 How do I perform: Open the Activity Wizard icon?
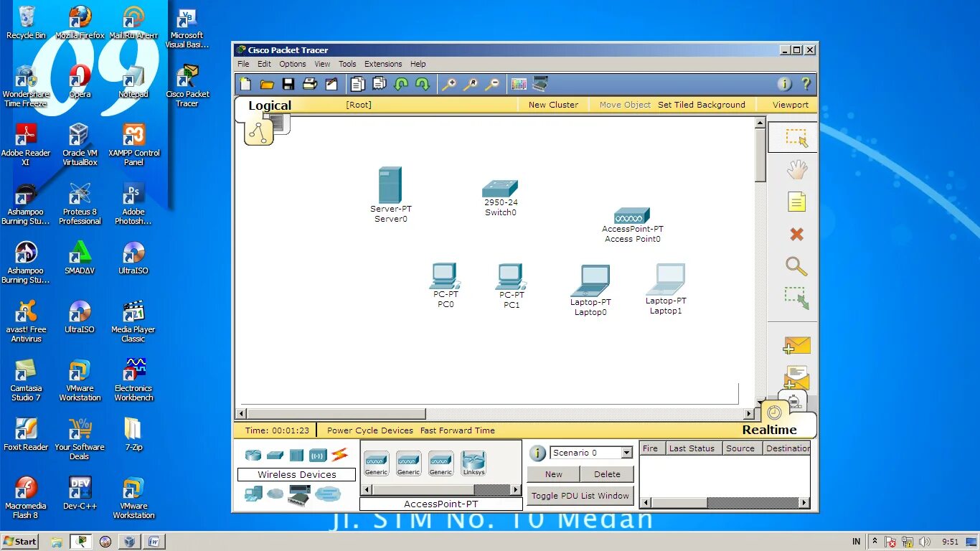[331, 84]
